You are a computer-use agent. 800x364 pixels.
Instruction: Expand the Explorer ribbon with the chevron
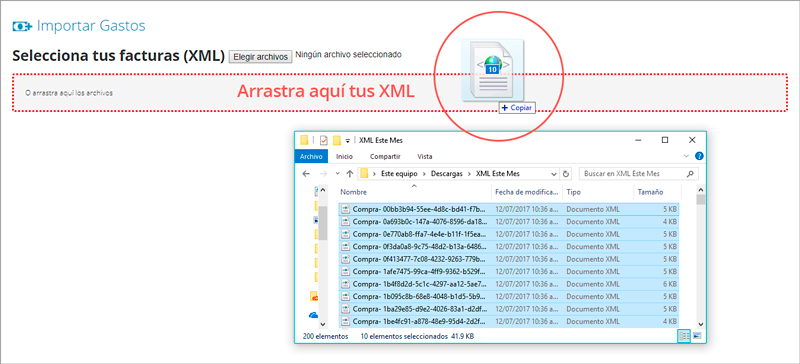pos(686,156)
